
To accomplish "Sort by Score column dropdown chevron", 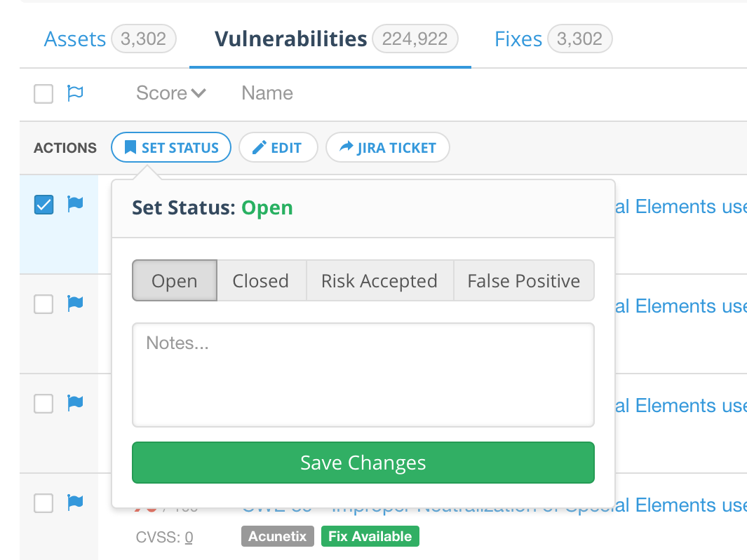I will pos(198,93).
